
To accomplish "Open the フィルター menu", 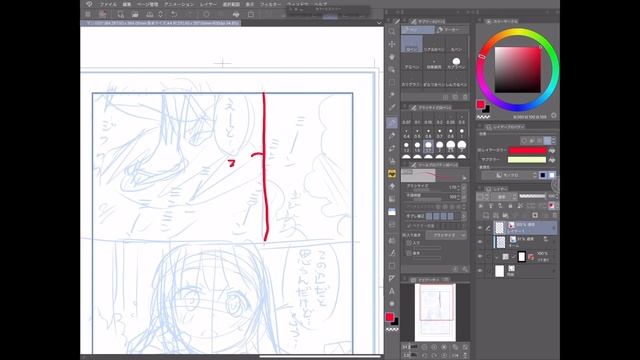I will point(271,4).
